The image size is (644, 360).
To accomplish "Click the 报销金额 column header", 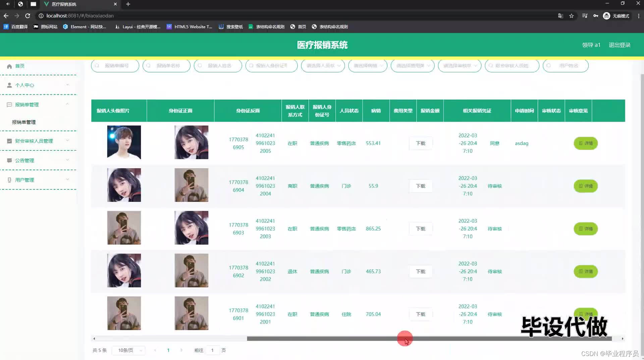I will coord(430,111).
